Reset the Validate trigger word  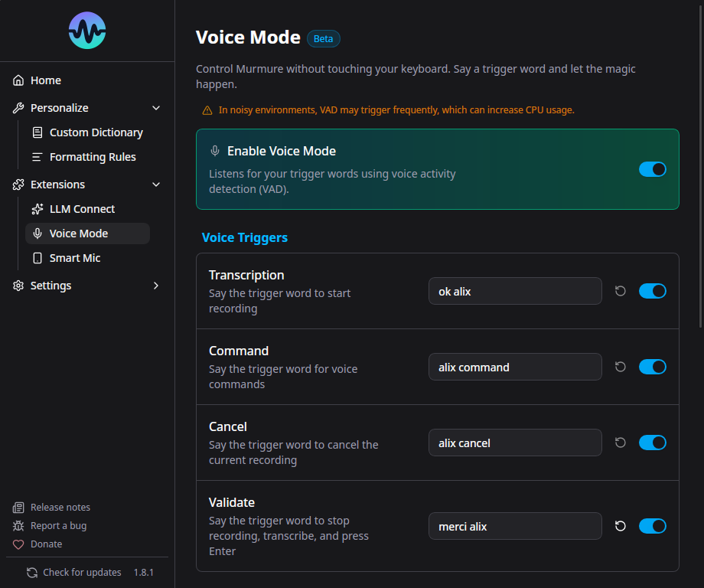[x=621, y=526]
